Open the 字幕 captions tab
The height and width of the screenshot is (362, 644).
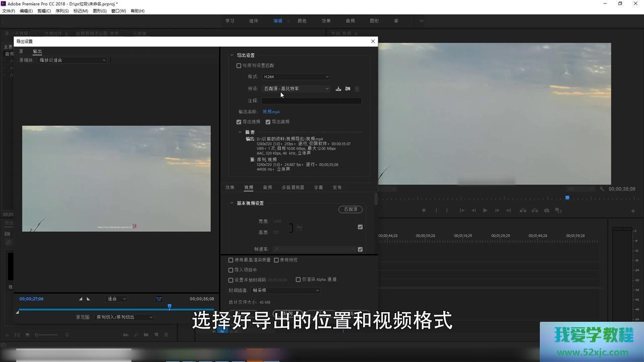318,188
